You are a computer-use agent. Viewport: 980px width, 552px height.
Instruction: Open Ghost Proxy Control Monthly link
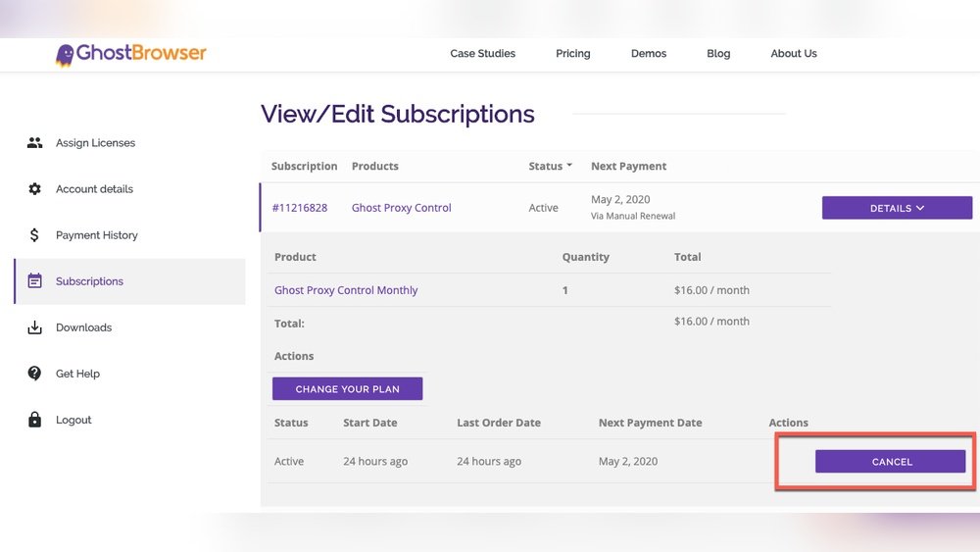(x=346, y=290)
